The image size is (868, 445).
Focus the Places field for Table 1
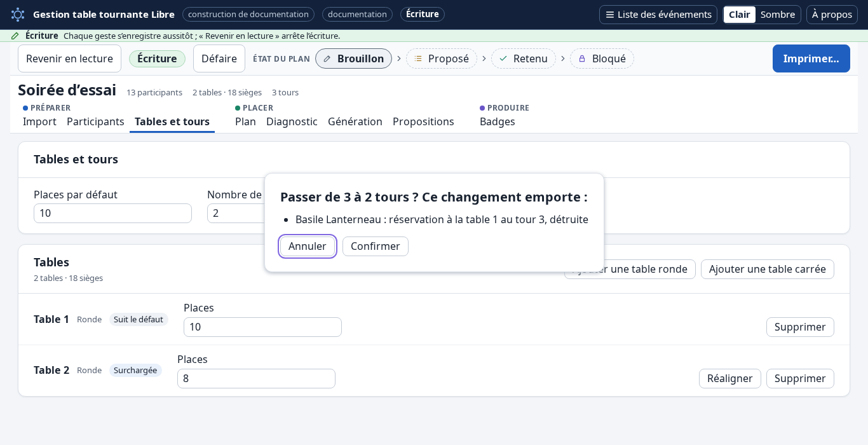point(262,327)
